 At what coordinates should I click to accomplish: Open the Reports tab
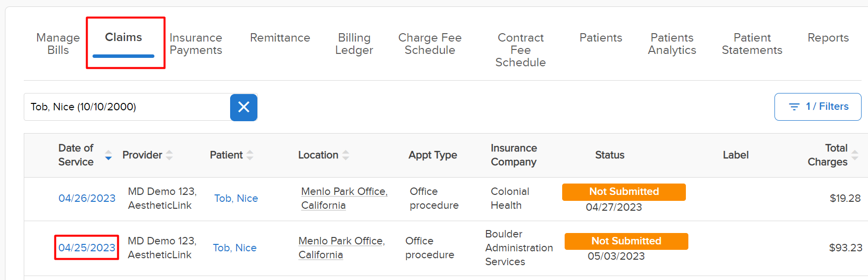828,38
